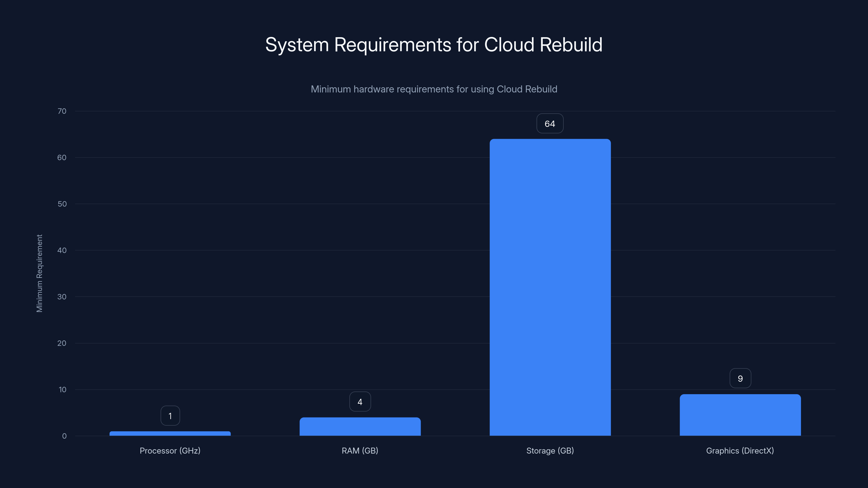Viewport: 868px width, 488px height.
Task: Click the subtitle Minimum hardware requirements text
Action: pyautogui.click(x=434, y=89)
